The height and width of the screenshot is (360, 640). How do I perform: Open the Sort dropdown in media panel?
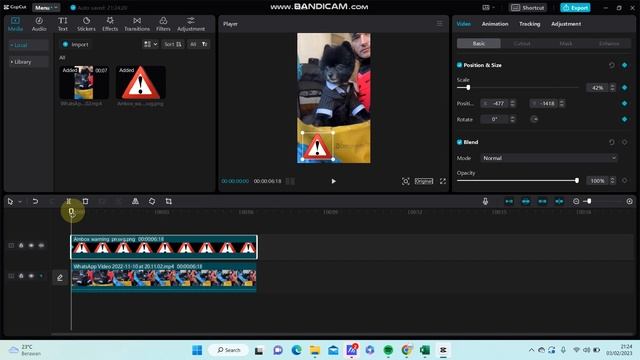pyautogui.click(x=173, y=44)
